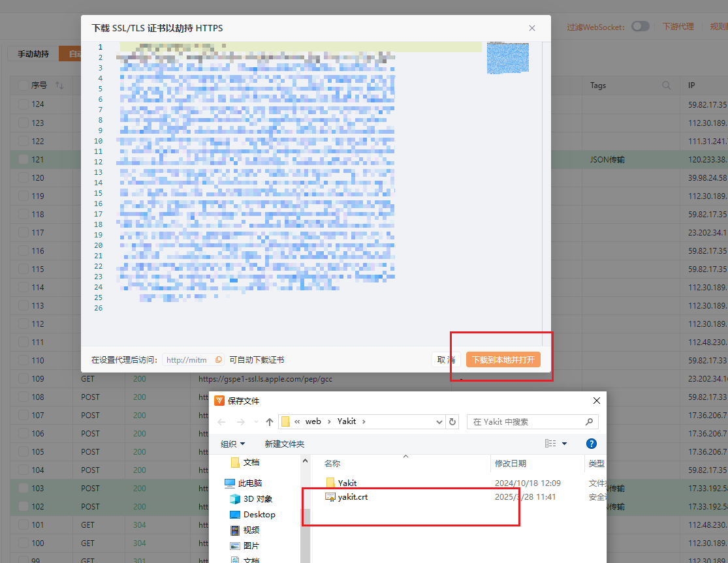This screenshot has height=563, width=728.
Task: Click the 下载到本地并打开 button
Action: pos(503,360)
